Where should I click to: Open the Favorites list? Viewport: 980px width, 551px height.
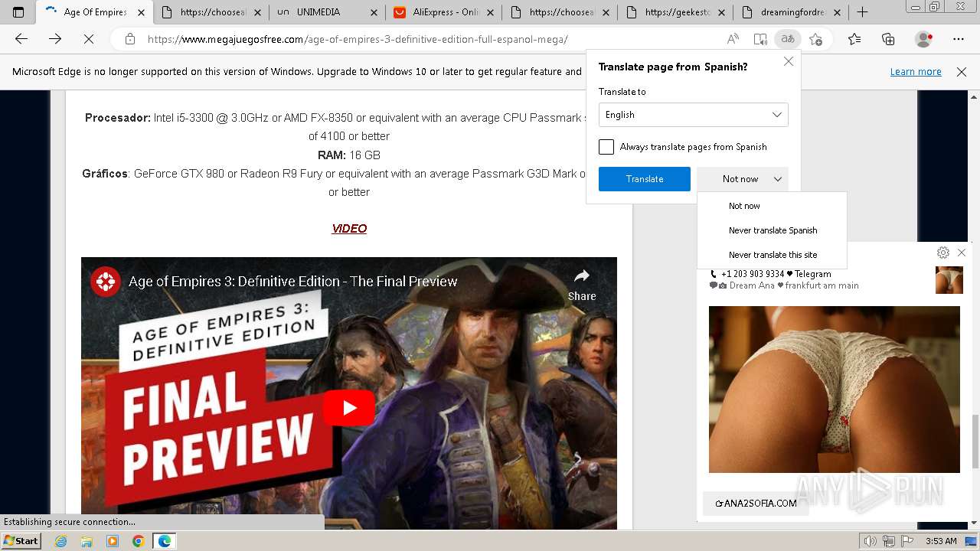tap(854, 39)
